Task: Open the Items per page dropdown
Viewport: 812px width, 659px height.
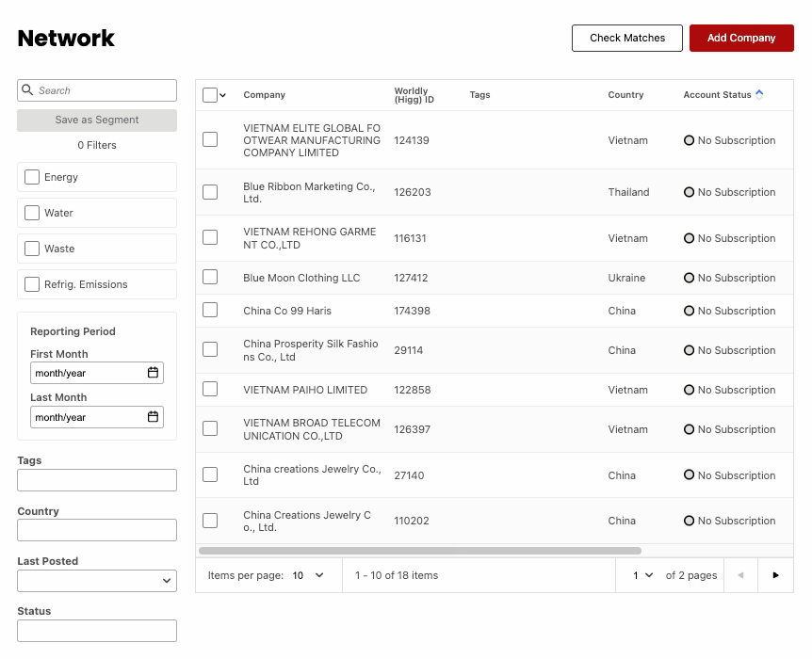Action: (318, 575)
